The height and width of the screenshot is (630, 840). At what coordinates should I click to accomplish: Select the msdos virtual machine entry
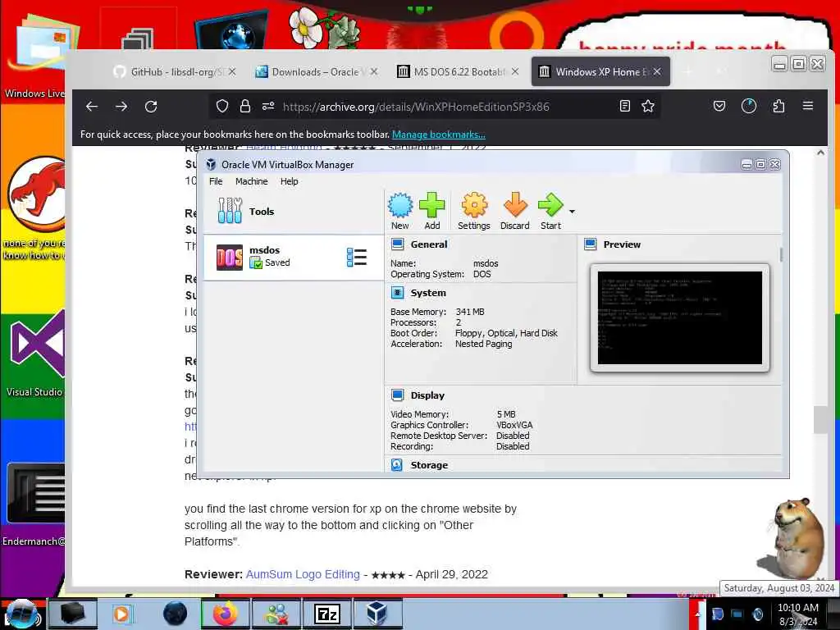(x=294, y=258)
